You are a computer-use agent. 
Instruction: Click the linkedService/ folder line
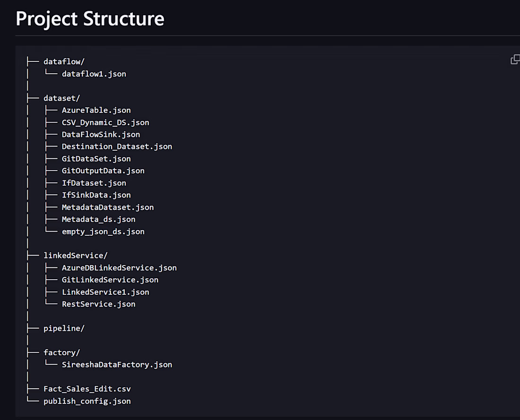[76, 256]
